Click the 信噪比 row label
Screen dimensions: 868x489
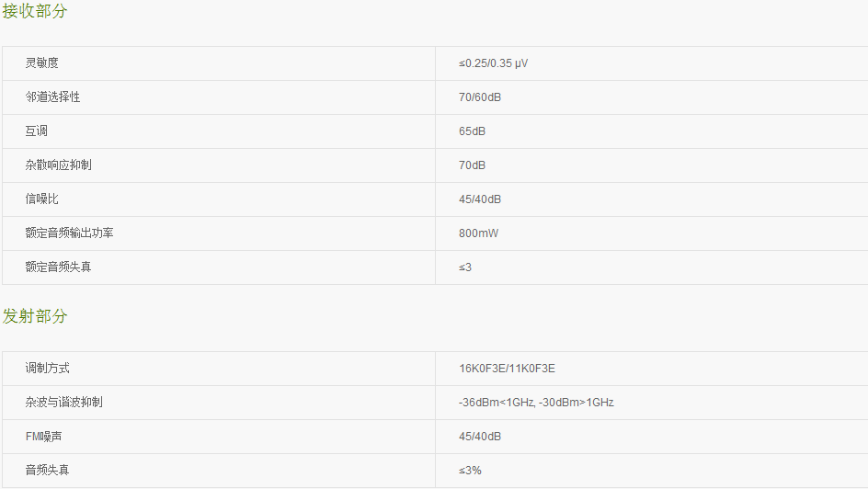click(41, 199)
